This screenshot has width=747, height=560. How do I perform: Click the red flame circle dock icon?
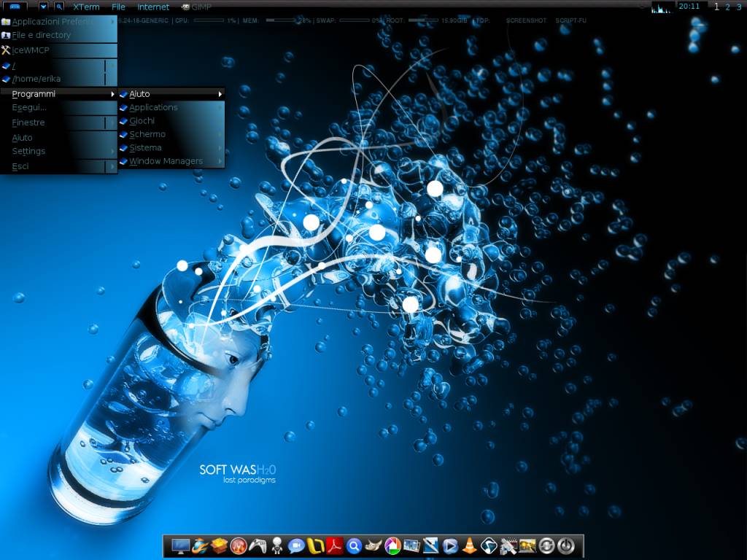coord(239,545)
